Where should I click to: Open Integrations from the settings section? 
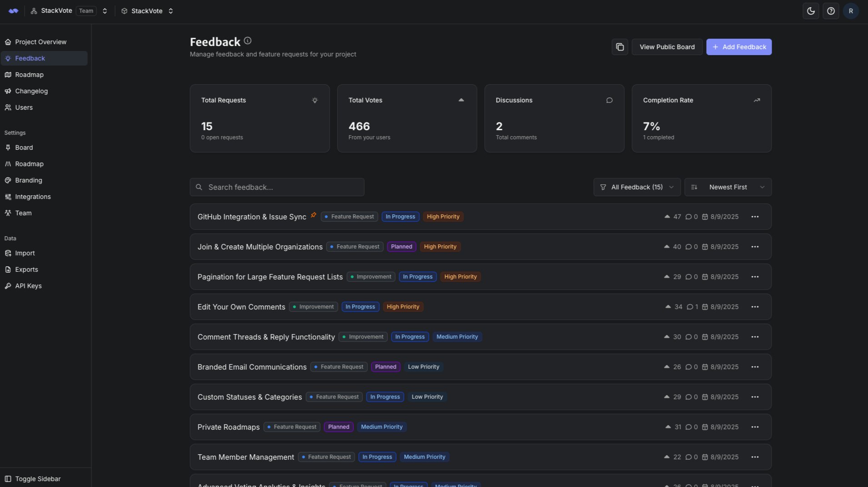tap(32, 196)
